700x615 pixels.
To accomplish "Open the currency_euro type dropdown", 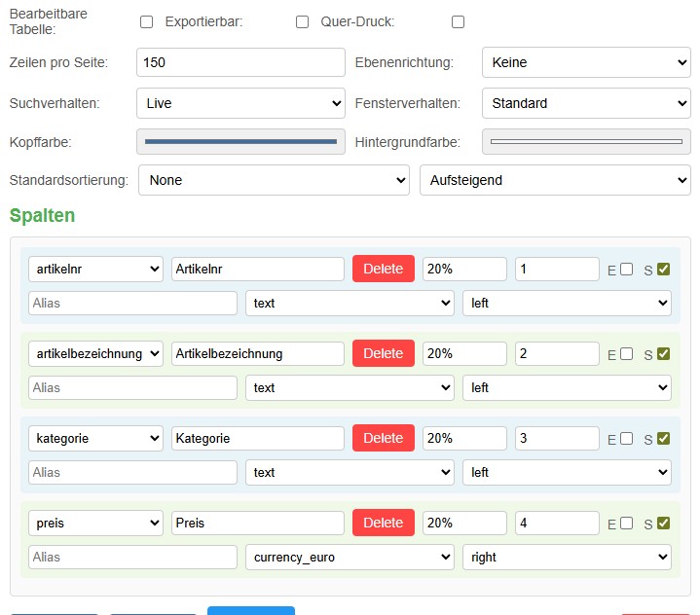I will 350,558.
